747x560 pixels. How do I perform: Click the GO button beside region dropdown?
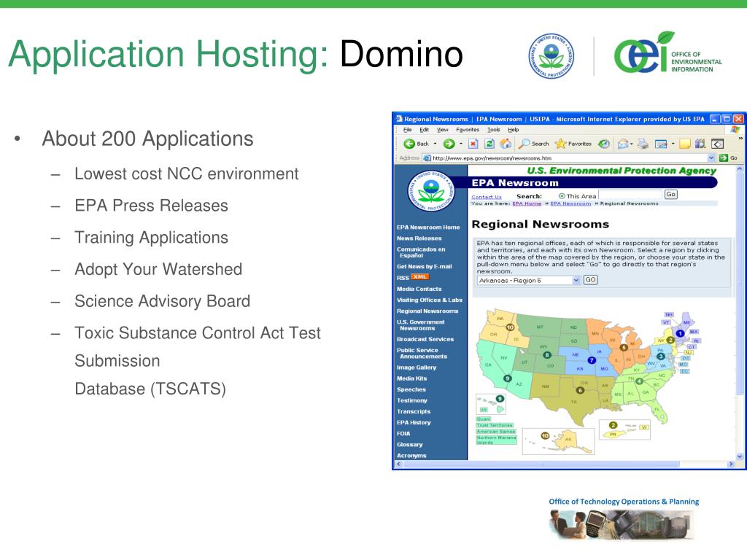tap(590, 280)
